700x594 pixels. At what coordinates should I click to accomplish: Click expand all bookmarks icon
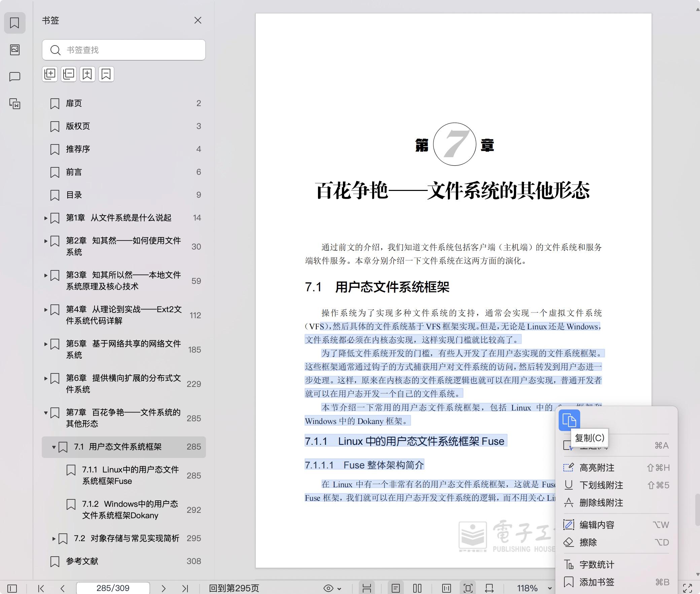coord(50,74)
